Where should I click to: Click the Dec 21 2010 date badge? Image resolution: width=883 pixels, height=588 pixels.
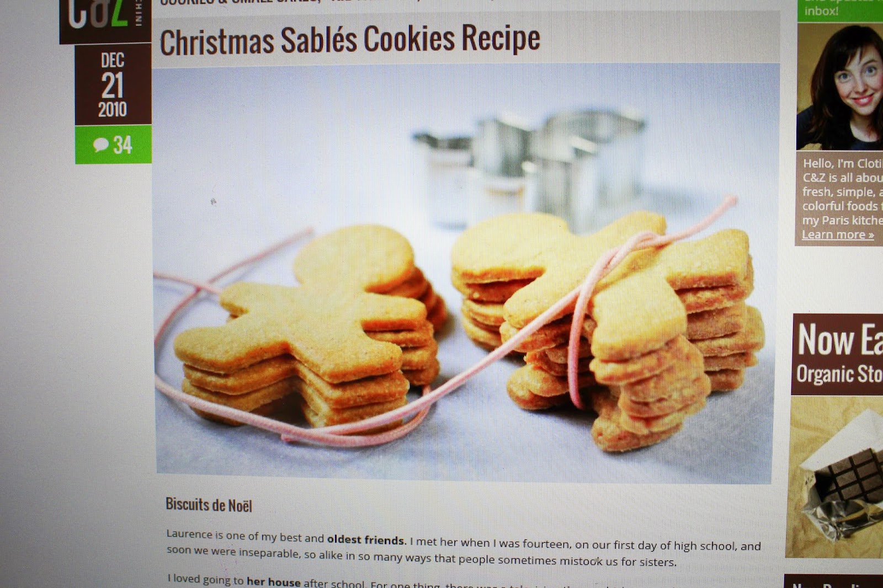113,84
